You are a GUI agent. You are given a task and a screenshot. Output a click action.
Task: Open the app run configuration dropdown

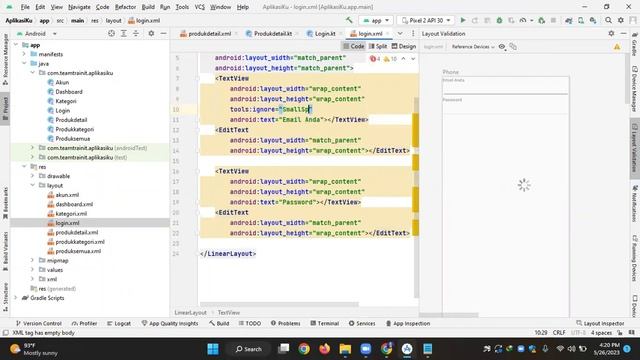(376, 20)
